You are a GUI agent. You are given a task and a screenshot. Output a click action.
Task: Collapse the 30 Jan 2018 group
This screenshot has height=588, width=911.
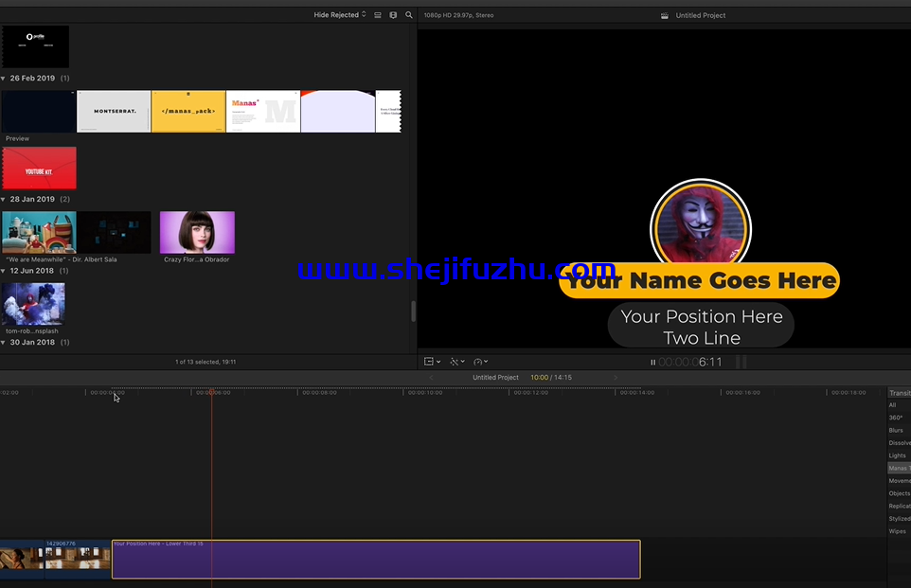pos(4,342)
